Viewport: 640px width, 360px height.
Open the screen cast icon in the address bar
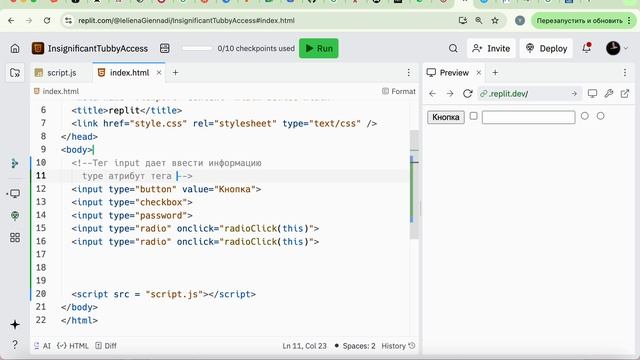click(x=462, y=20)
